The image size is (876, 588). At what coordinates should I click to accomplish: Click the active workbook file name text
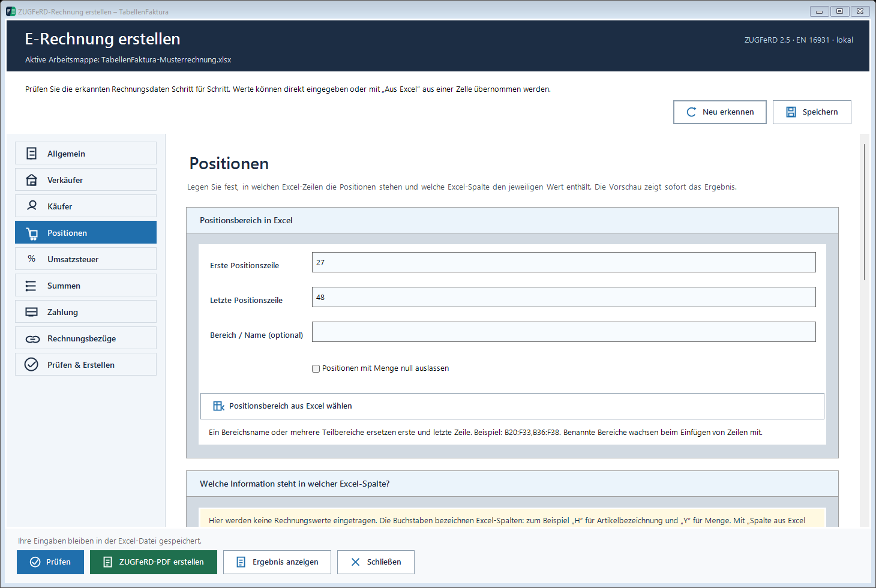tap(166, 60)
